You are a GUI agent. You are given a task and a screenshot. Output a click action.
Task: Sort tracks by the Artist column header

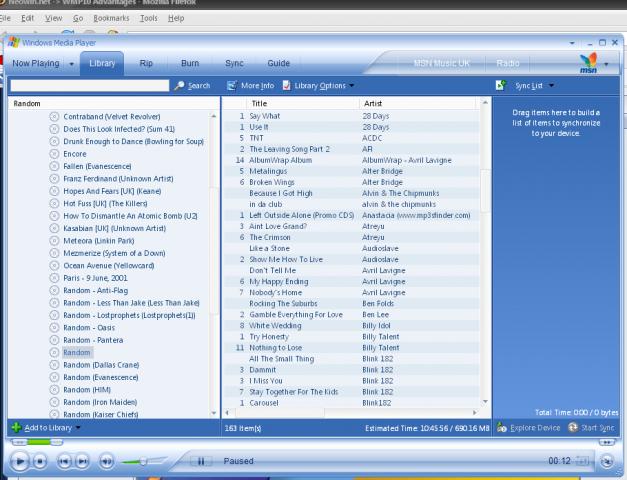point(417,103)
